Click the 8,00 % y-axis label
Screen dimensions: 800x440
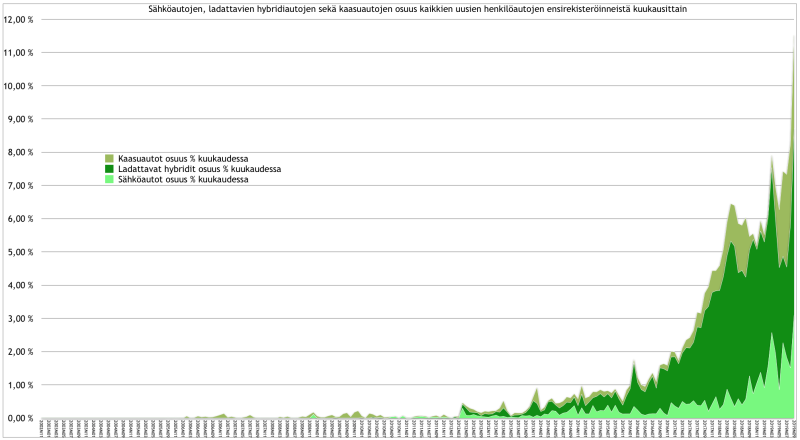pyautogui.click(x=21, y=153)
